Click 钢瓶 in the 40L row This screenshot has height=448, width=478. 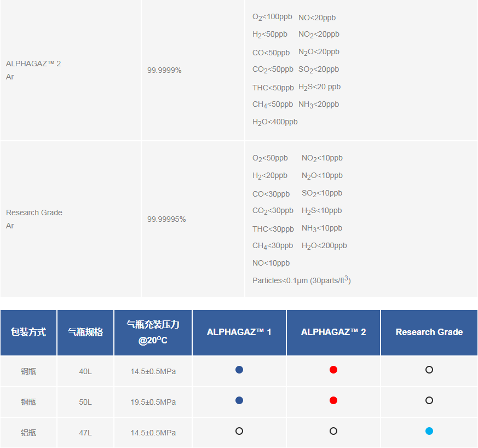(28, 371)
